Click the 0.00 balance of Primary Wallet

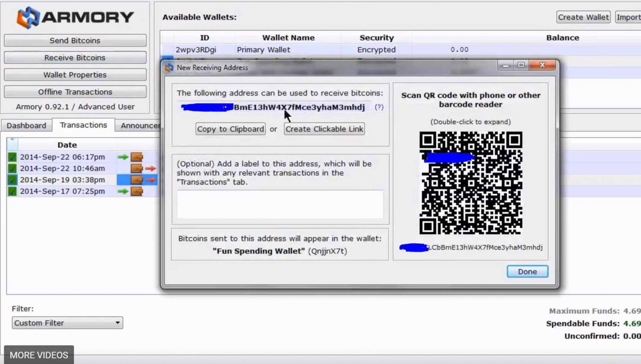pos(459,49)
